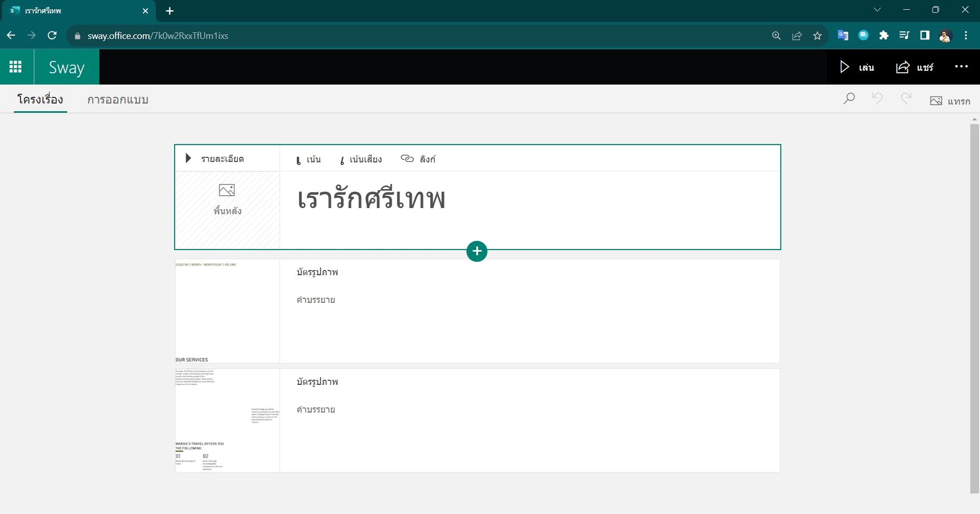
Task: Go back in browser
Action: tap(11, 35)
